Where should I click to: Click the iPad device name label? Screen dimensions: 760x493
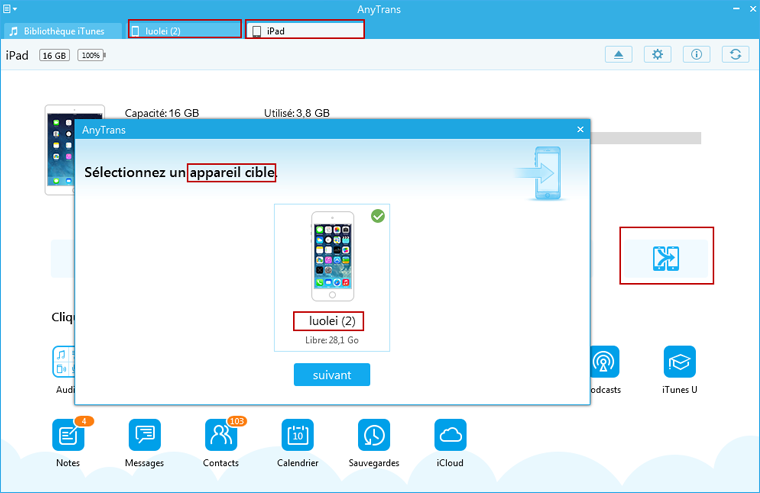click(17, 55)
